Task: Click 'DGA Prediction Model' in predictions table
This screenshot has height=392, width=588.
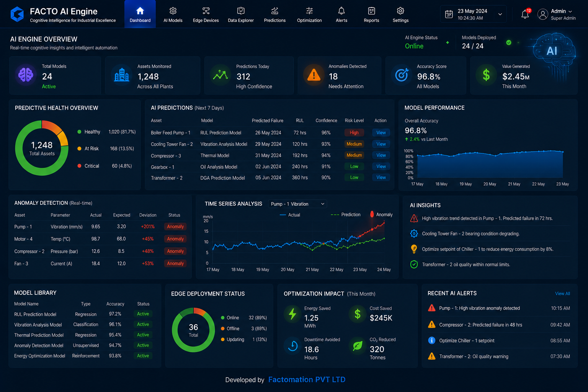Action: point(222,178)
